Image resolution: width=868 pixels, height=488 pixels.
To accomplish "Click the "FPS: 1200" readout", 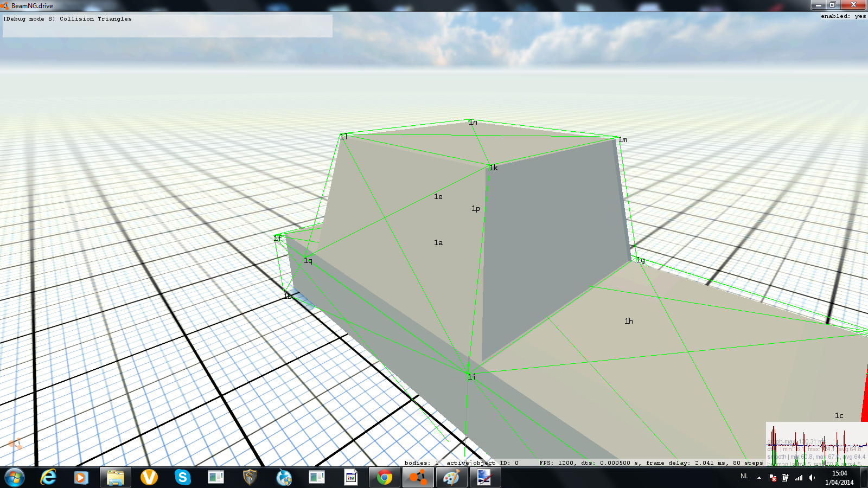I will [x=557, y=463].
